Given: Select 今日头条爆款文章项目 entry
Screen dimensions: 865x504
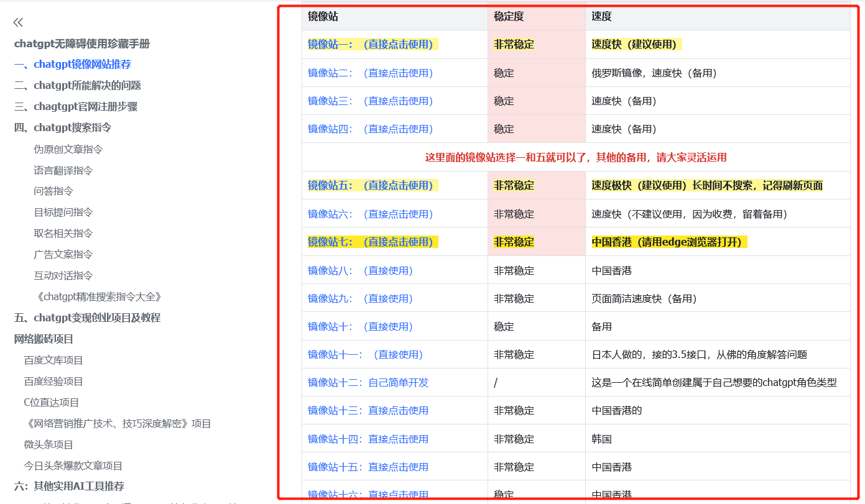Looking at the screenshot, I should (x=73, y=465).
